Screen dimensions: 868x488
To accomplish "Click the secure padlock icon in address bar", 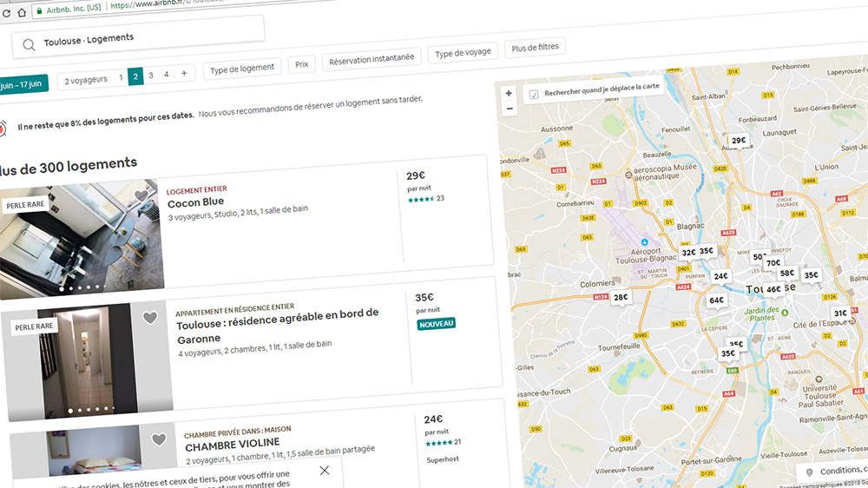I will pos(39,10).
